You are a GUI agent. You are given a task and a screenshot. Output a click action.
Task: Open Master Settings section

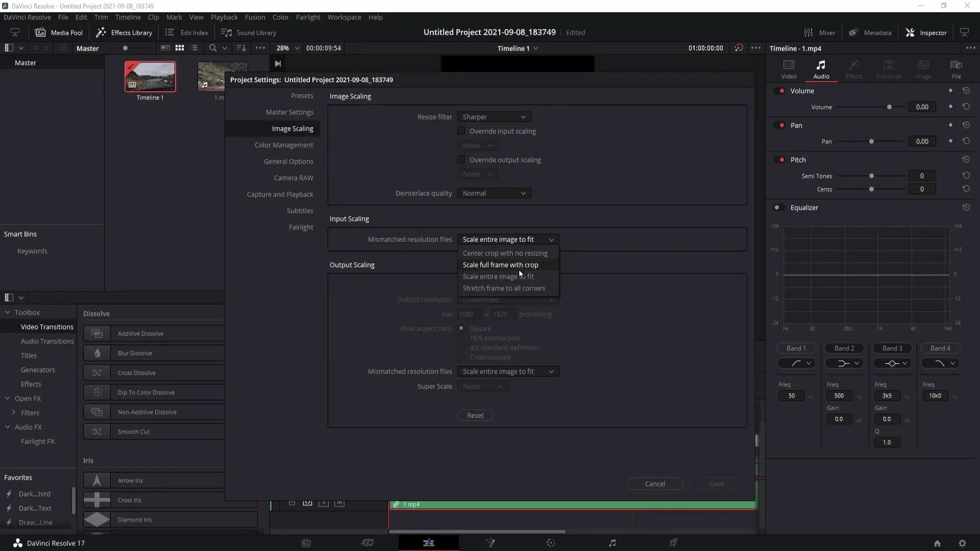[289, 112]
